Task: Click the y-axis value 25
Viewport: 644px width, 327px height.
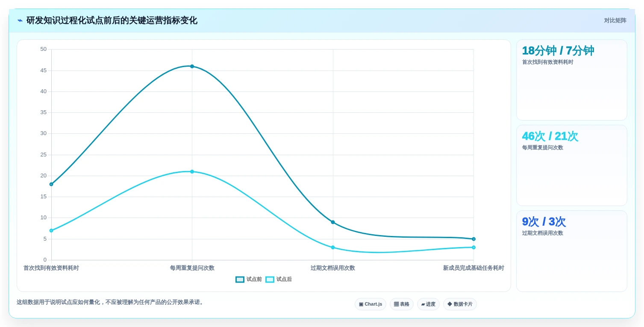Action: point(44,155)
